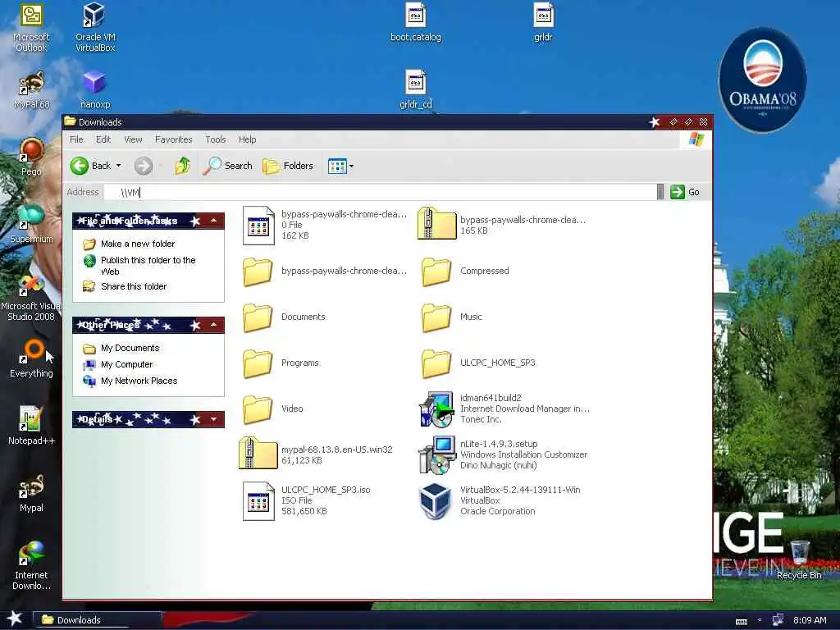Collapse the Other Places panel
The height and width of the screenshot is (630, 840).
point(214,325)
